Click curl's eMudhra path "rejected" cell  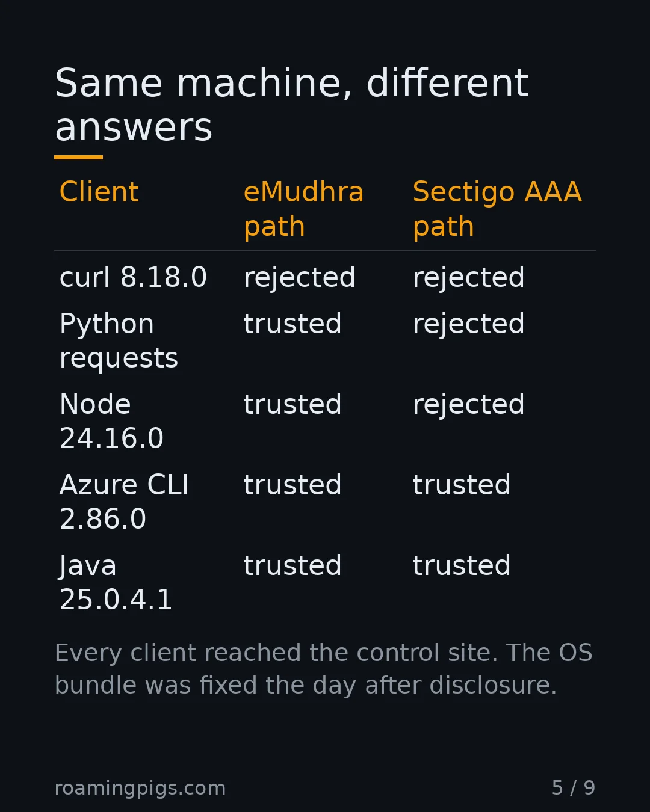[300, 278]
